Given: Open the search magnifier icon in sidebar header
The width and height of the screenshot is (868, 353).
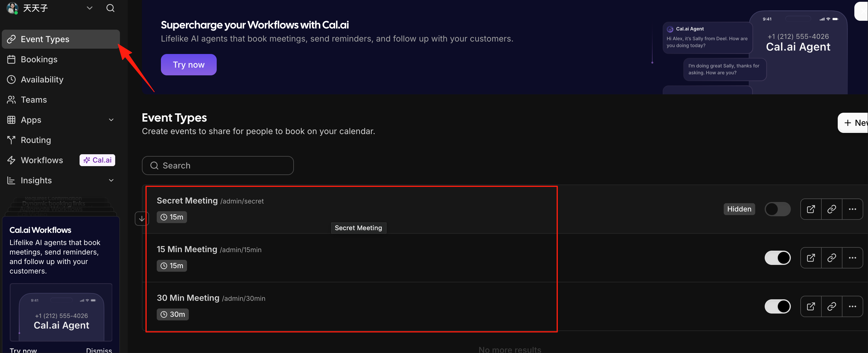Looking at the screenshot, I should click(110, 8).
